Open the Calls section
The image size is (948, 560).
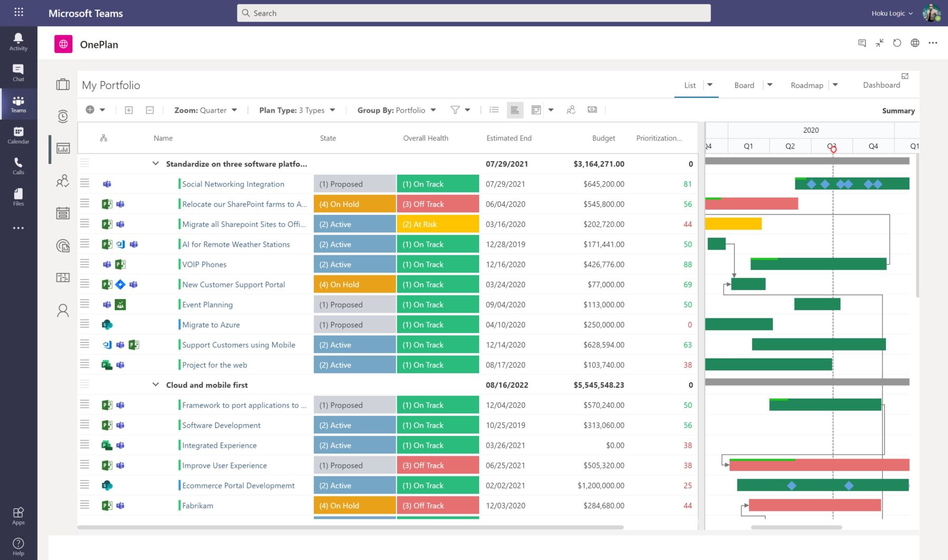pos(18,166)
